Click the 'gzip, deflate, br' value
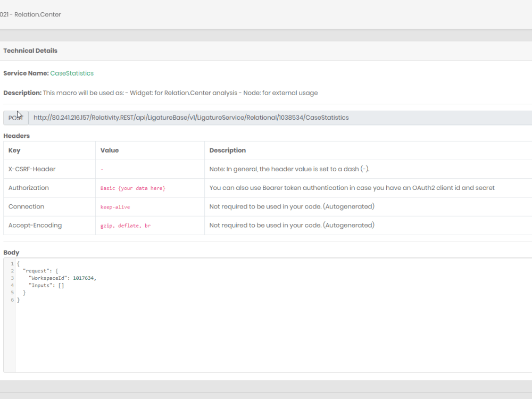 [x=125, y=226]
